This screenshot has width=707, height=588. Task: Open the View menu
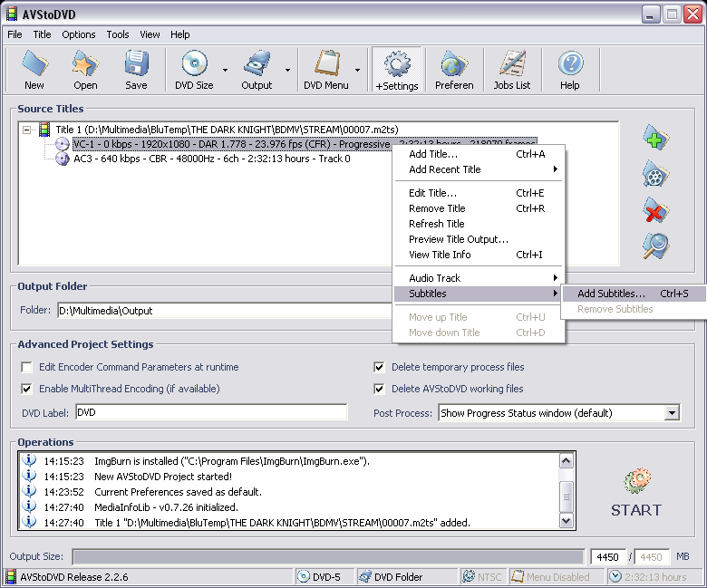pyautogui.click(x=150, y=34)
